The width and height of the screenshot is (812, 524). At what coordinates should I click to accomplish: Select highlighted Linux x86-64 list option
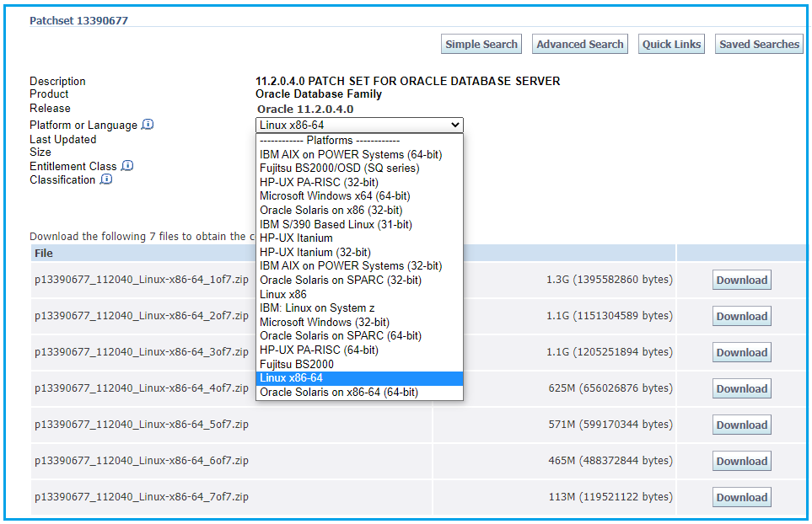pos(359,378)
